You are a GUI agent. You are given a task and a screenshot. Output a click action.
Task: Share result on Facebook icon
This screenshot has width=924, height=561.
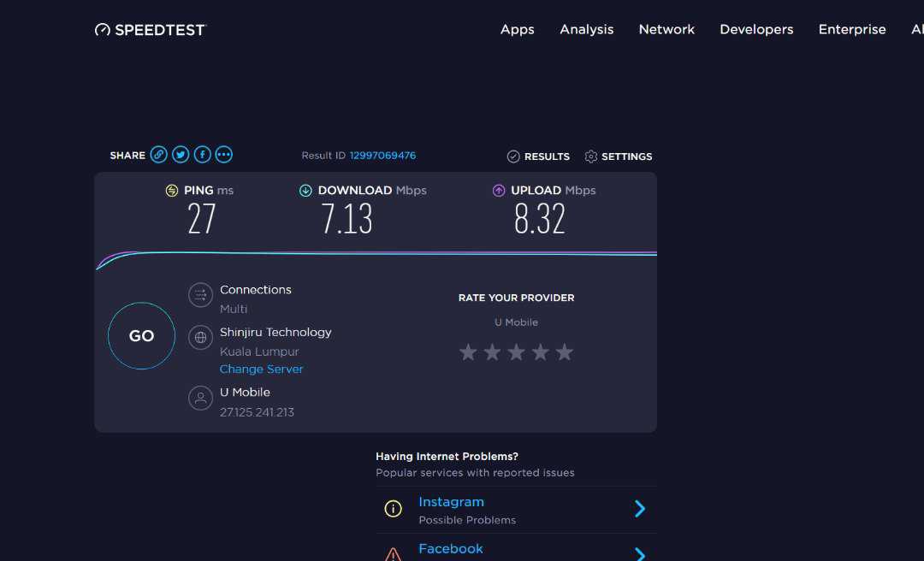[x=202, y=155]
